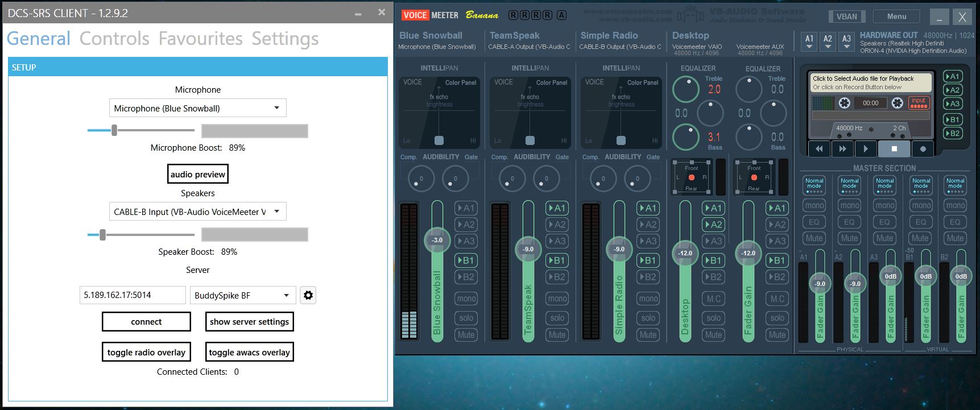Viewport: 980px width, 410px height.
Task: Switch to the Controls tab
Action: click(114, 39)
